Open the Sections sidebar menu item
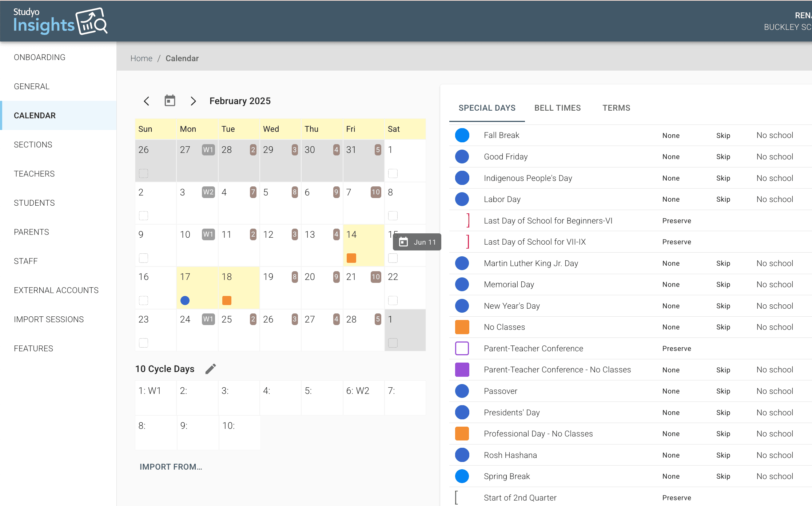Viewport: 812px width, 506px height. pos(33,145)
